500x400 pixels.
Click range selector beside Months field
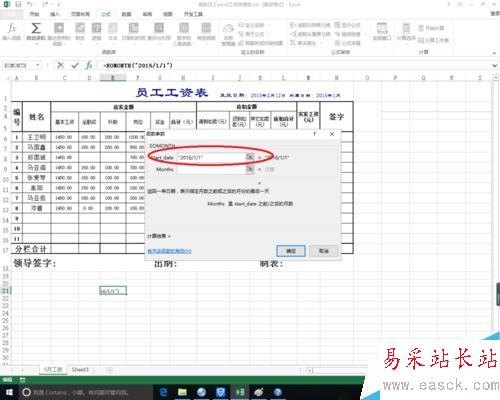tap(250, 169)
